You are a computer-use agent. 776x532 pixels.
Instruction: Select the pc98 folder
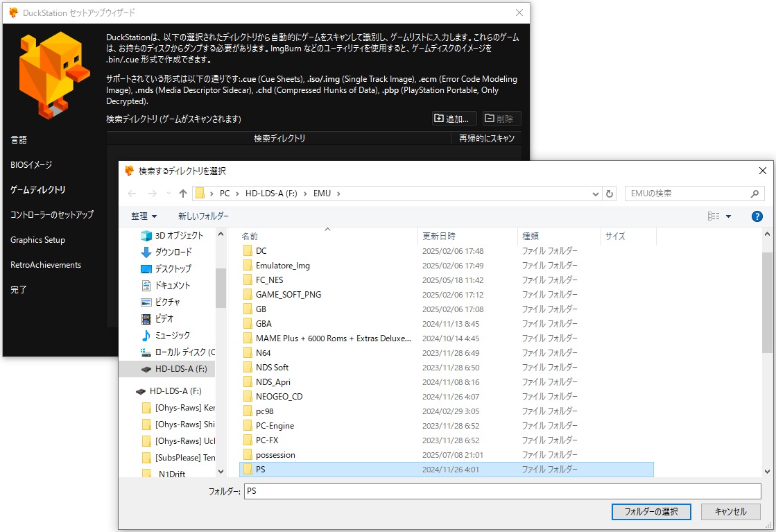point(447,411)
